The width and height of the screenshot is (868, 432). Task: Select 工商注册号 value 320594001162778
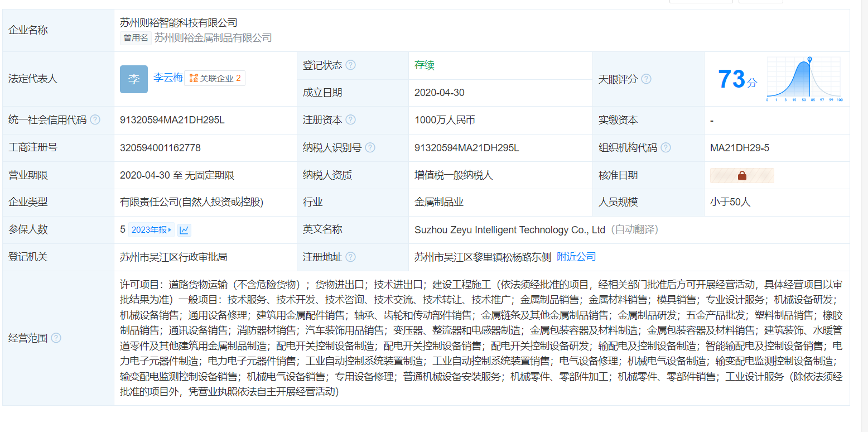tap(160, 148)
